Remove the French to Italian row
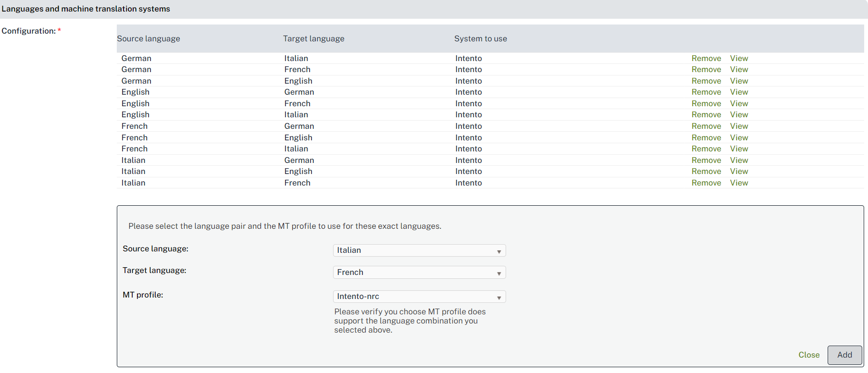This screenshot has height=373, width=868. click(706, 149)
